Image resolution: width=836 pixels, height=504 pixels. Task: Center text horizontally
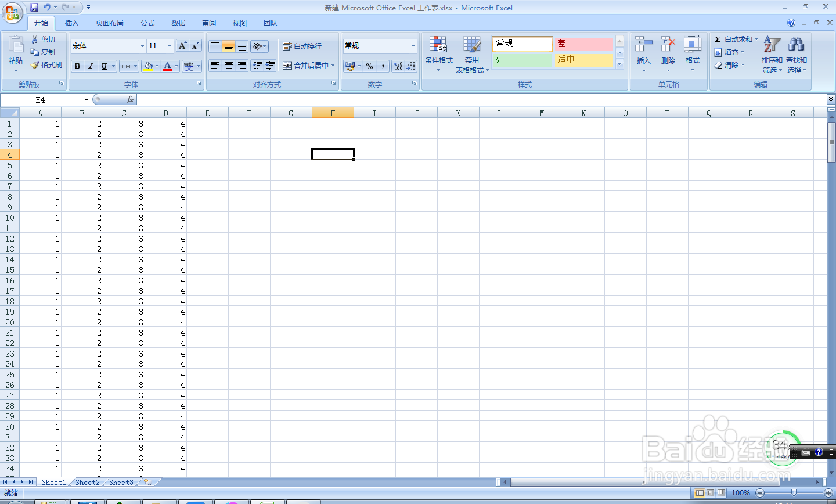pyautogui.click(x=229, y=66)
